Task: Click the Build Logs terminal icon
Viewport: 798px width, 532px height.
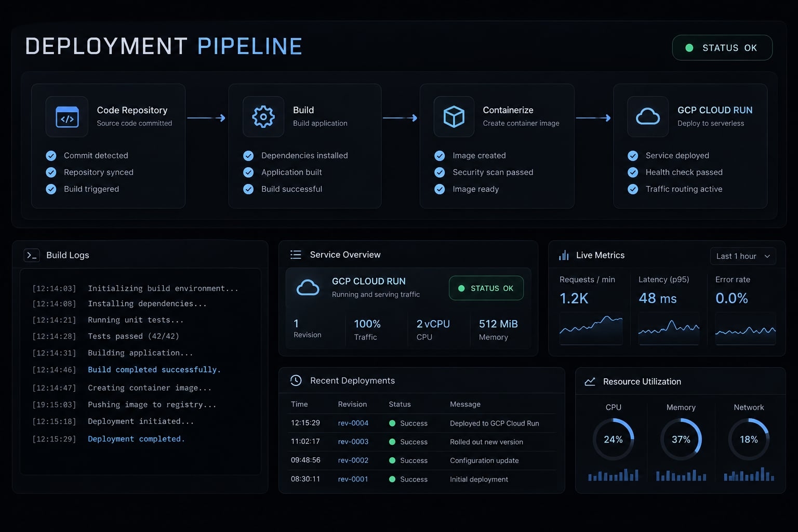Action: coord(32,255)
